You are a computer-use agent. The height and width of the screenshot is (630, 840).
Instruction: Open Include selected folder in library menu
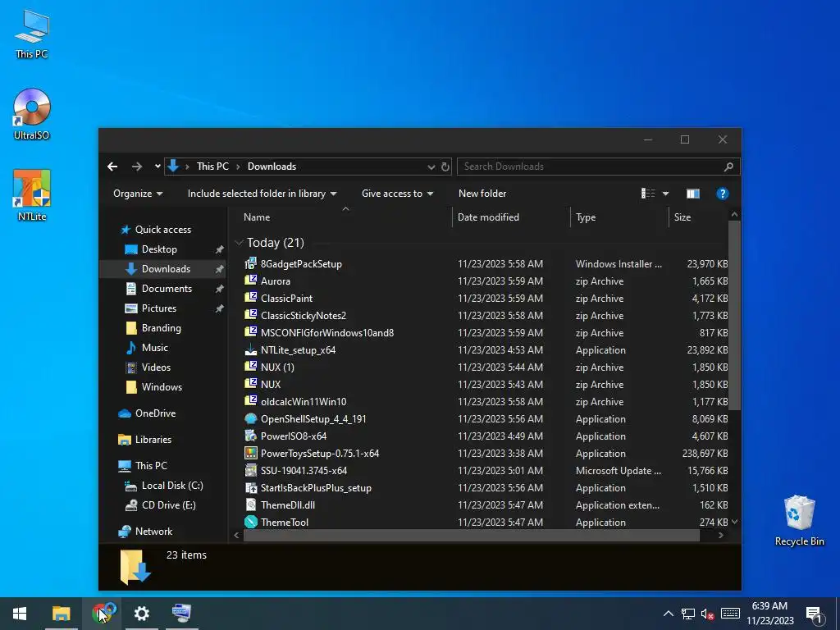pos(262,194)
